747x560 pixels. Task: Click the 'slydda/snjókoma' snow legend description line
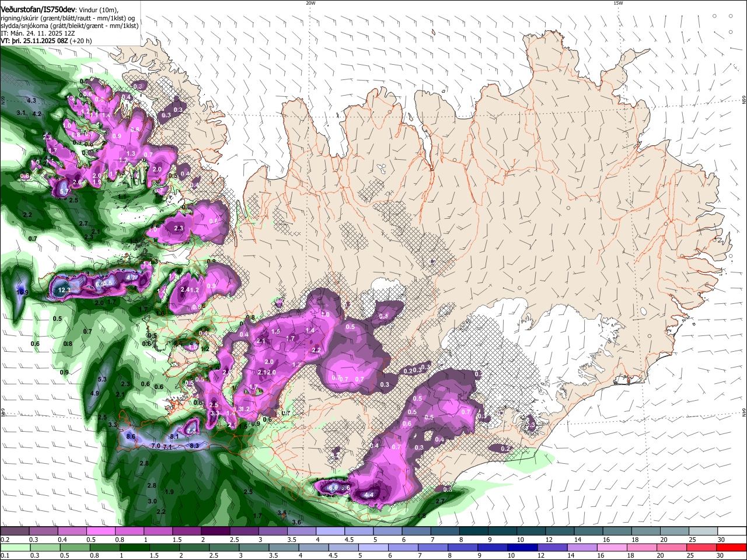[69, 26]
